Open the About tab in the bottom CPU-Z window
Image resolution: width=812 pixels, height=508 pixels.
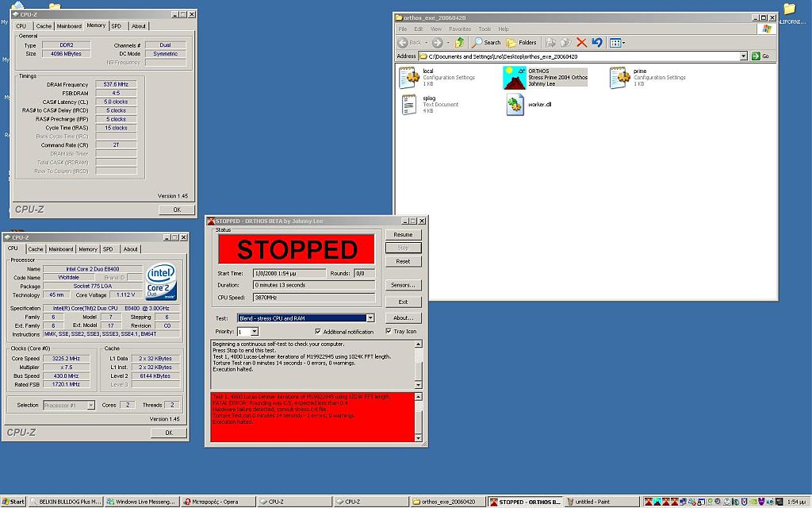[131, 249]
